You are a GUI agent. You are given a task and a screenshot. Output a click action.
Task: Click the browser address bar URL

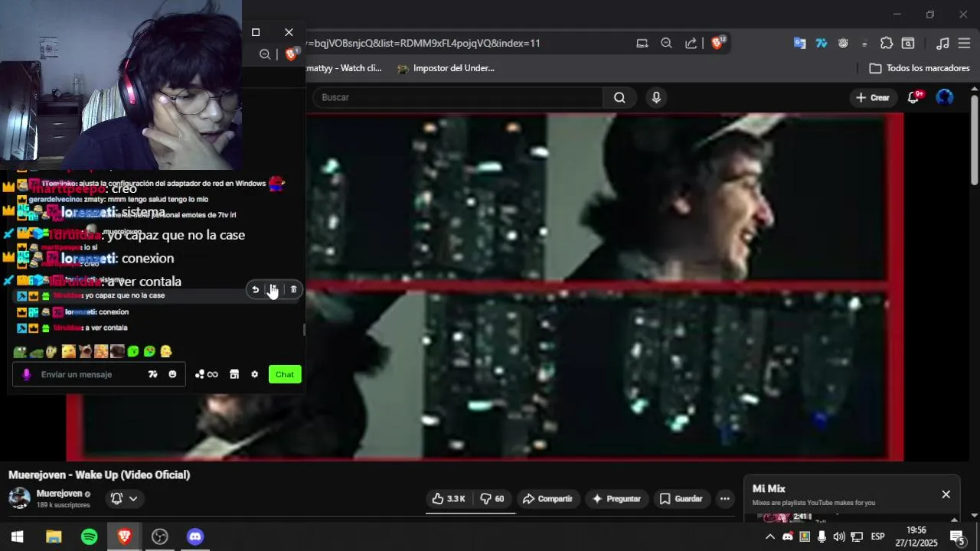pos(423,43)
